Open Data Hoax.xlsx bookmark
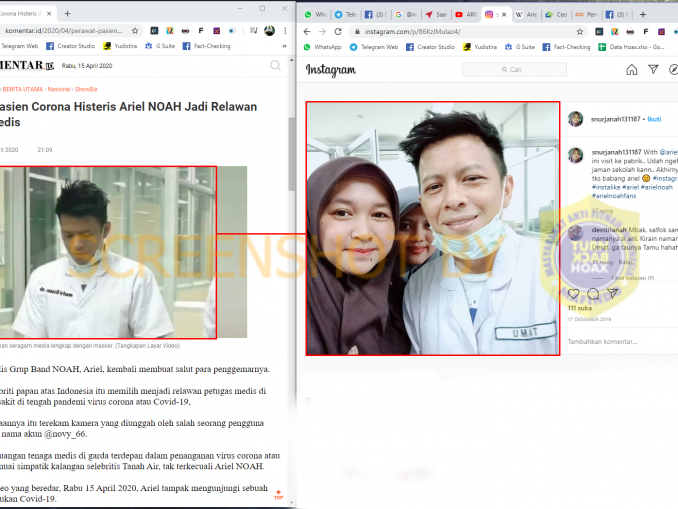Viewport: 678px width, 509px height. [x=632, y=47]
